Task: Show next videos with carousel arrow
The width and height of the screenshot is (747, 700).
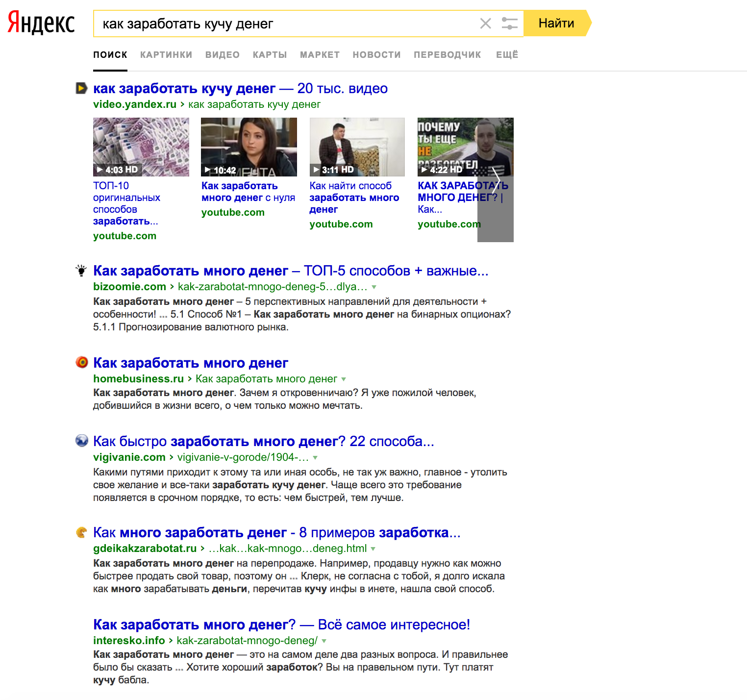Action: [x=496, y=179]
